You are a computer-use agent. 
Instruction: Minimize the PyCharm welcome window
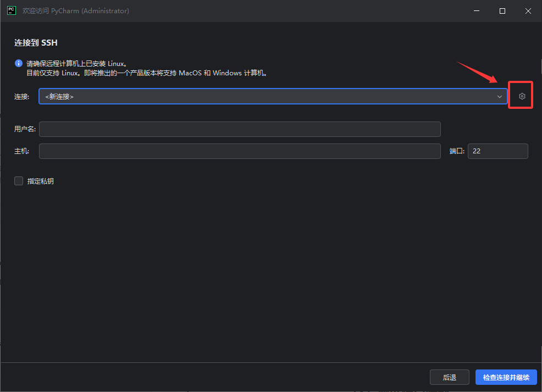[477, 11]
